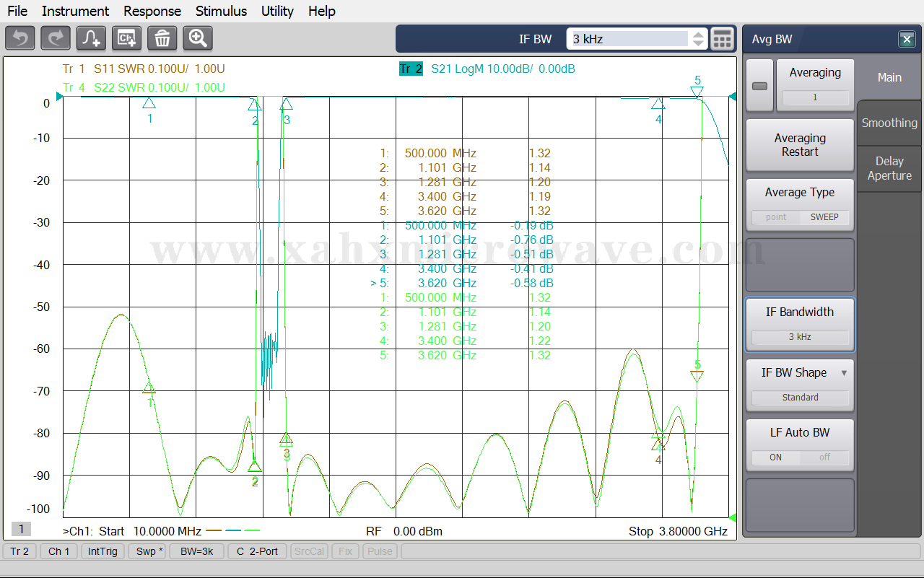
Task: Click the IF Bandwidth 3 kHz button
Action: tap(800, 325)
